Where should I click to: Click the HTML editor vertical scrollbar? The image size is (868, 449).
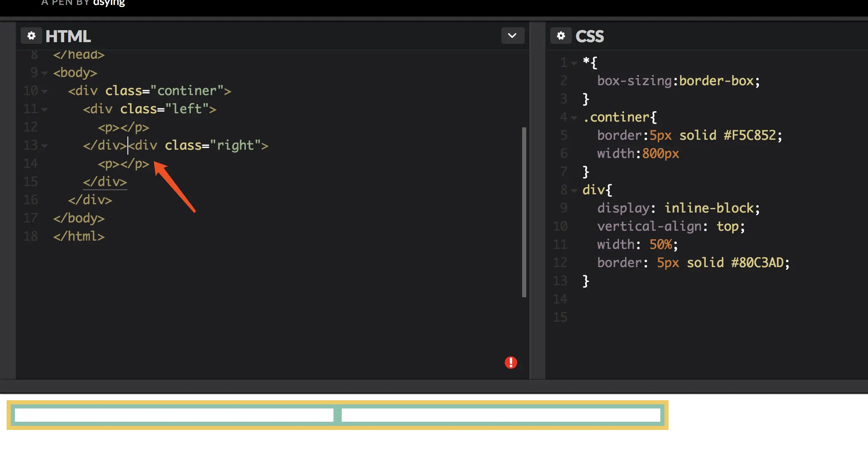point(524,212)
